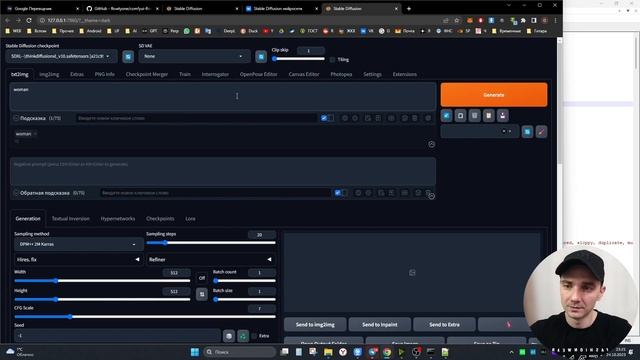Click the orange Generate button
Image resolution: width=640 pixels, height=360 pixels.
pyautogui.click(x=494, y=95)
